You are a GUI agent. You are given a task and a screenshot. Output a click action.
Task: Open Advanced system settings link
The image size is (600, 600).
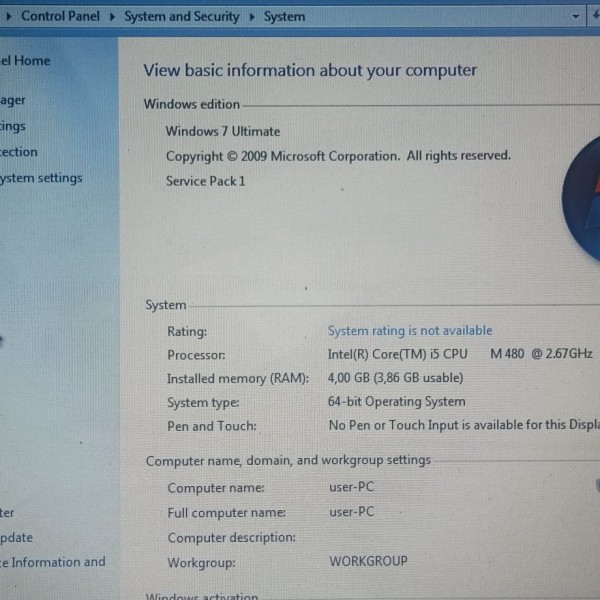coord(41,178)
